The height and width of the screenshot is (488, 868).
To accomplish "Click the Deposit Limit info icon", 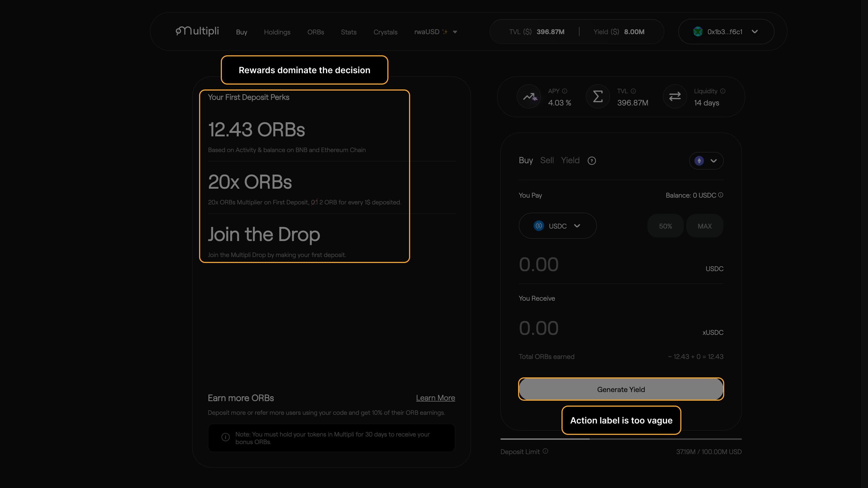I will [545, 451].
